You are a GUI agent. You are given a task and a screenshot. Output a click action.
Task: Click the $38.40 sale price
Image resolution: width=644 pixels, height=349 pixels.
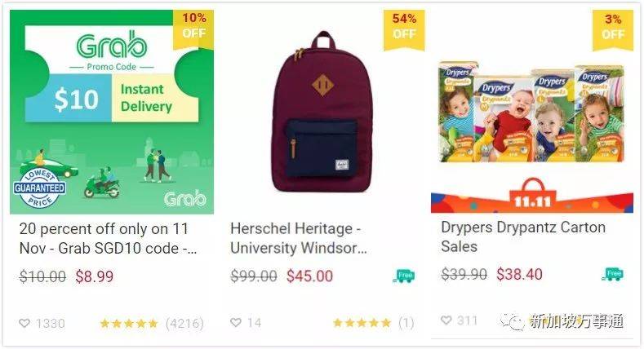tap(520, 274)
